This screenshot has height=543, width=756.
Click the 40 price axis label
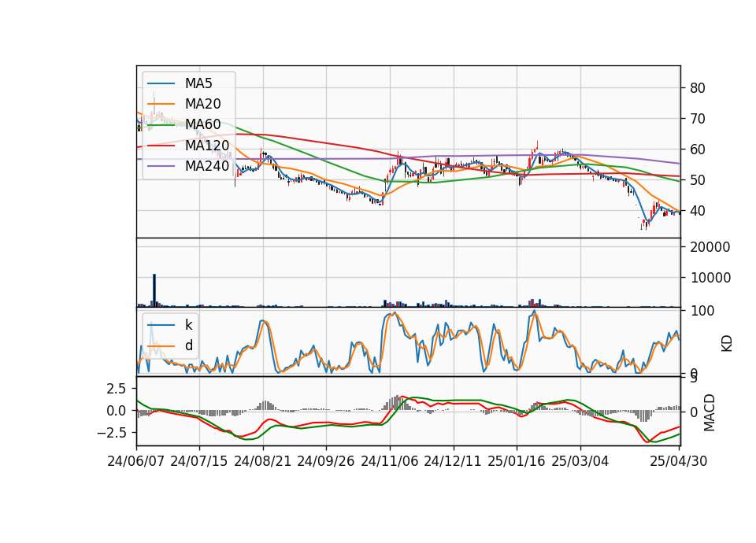(698, 211)
